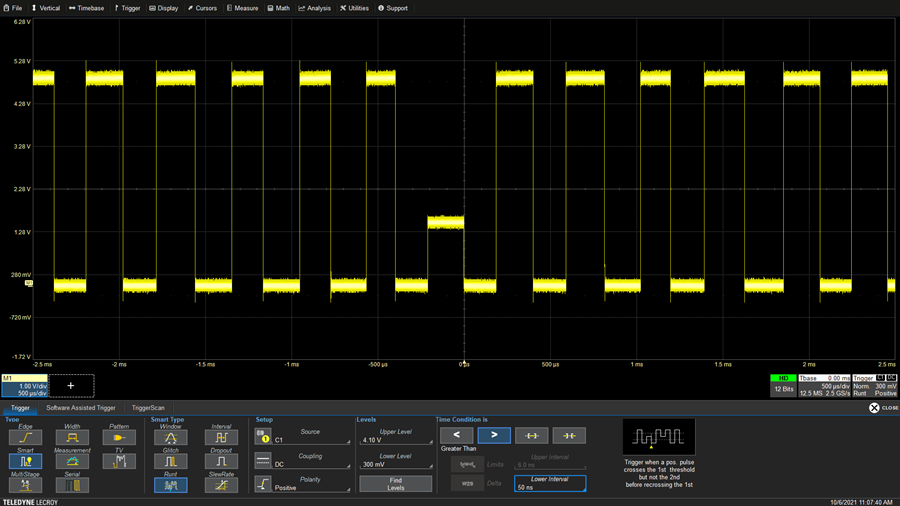Viewport: 900px width, 506px height.
Task: Switch to the Software Assisted Trigger tab
Action: pyautogui.click(x=81, y=408)
